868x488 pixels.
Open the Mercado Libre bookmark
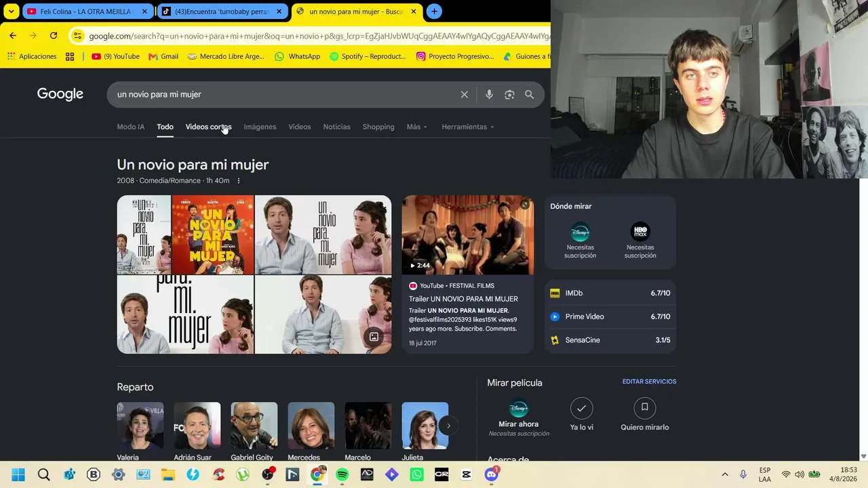coord(225,56)
